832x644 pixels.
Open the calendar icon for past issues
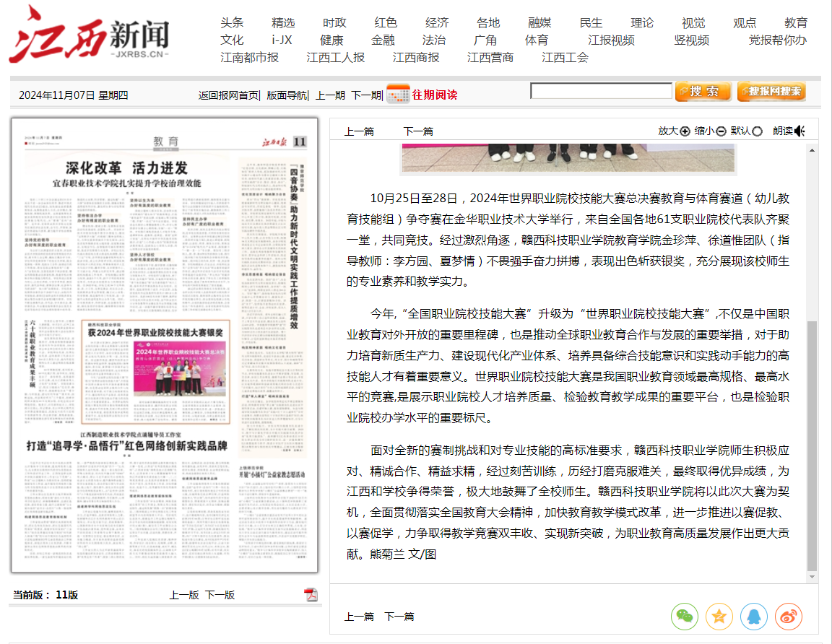398,95
